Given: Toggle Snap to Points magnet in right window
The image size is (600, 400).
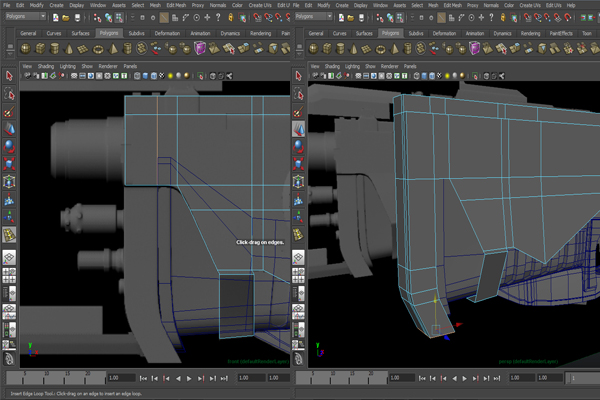Looking at the screenshot, I should click(x=548, y=17).
